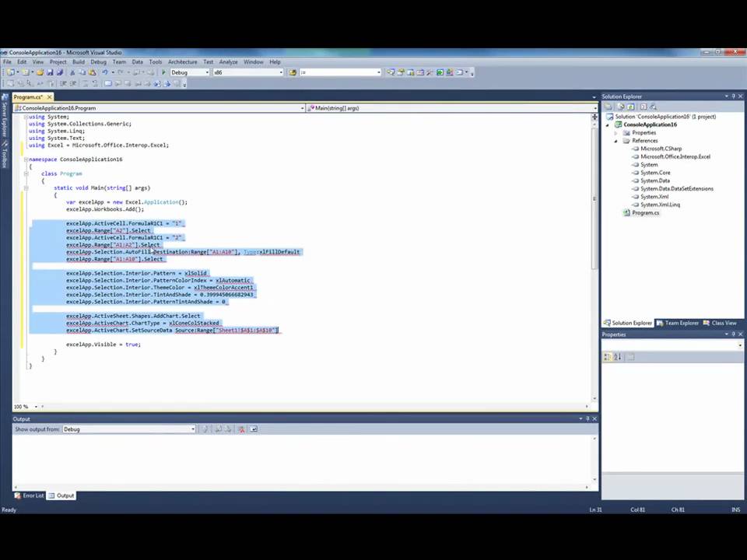Click Solution Explorer's Refresh icon
The height and width of the screenshot is (560, 747).
(x=631, y=107)
